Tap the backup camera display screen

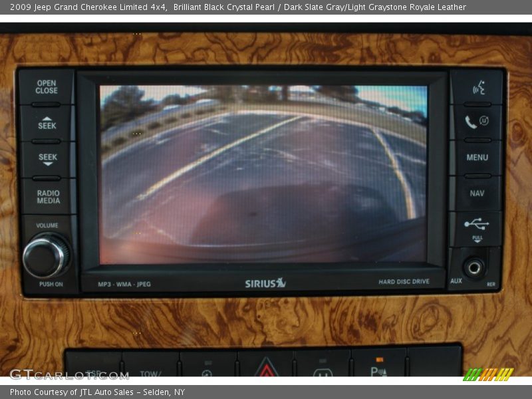pyautogui.click(x=263, y=174)
